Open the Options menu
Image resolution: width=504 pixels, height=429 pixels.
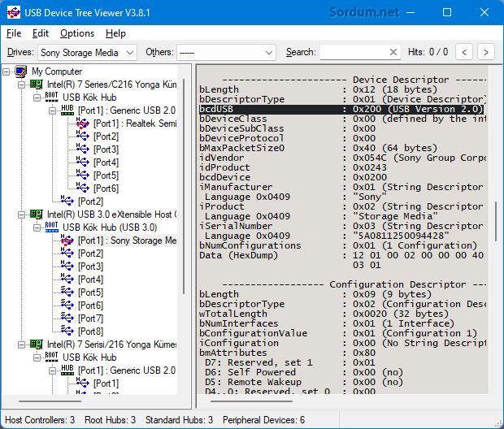coord(77,33)
